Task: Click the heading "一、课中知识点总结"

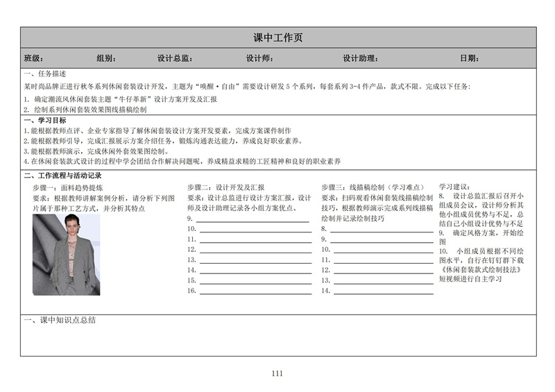Action: click(x=60, y=320)
